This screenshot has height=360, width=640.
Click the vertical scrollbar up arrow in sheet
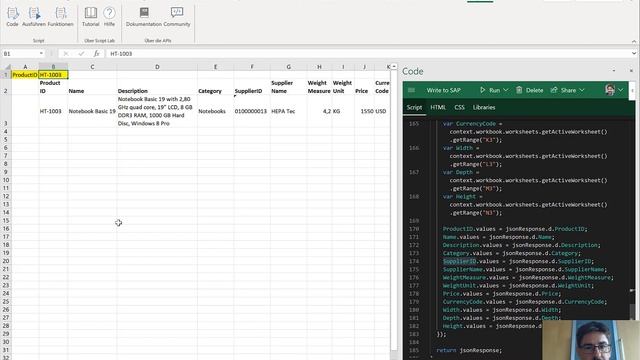(x=394, y=67)
